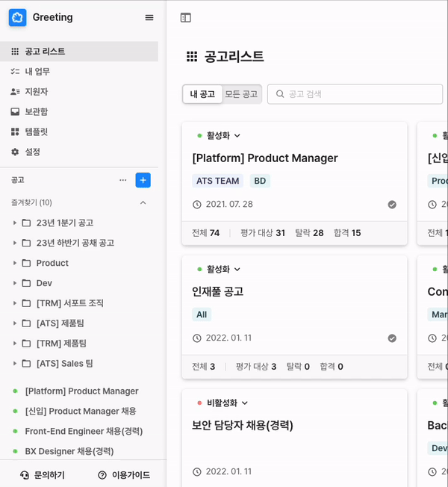Click the 내 업무 checklist icon
The height and width of the screenshot is (487, 448).
coord(15,72)
